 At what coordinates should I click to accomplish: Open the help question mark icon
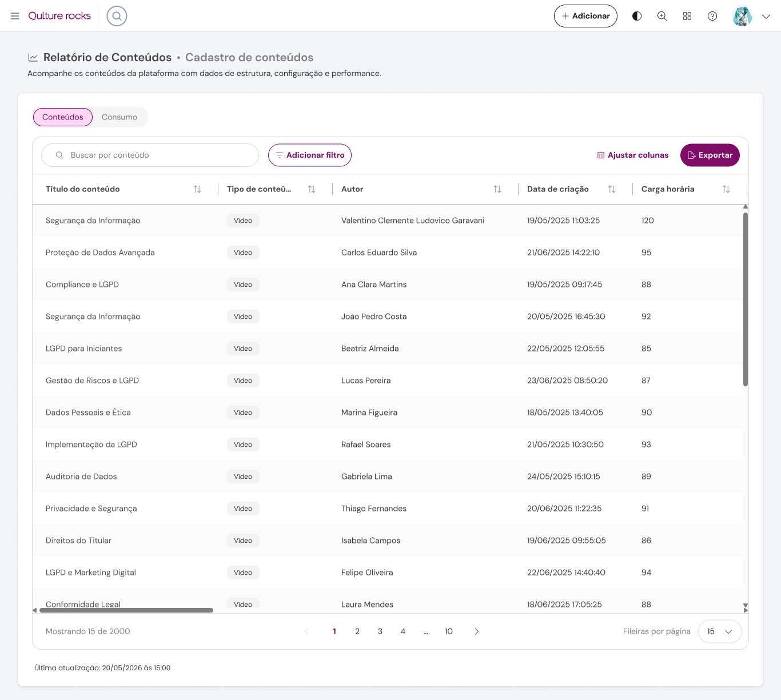pyautogui.click(x=712, y=16)
